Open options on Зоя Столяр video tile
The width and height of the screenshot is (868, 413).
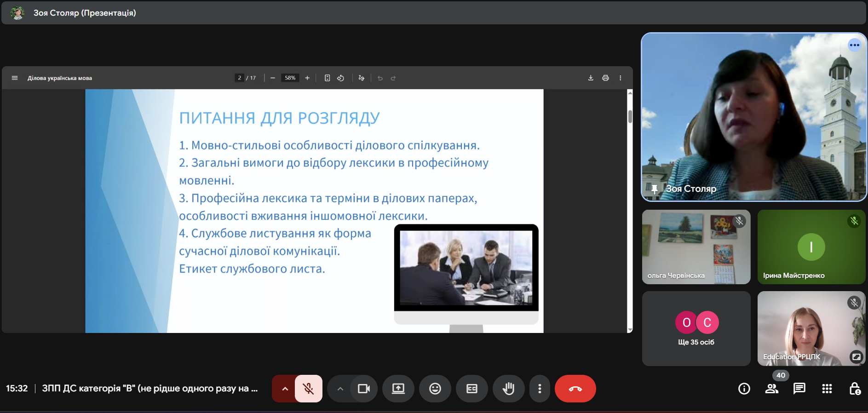point(854,45)
